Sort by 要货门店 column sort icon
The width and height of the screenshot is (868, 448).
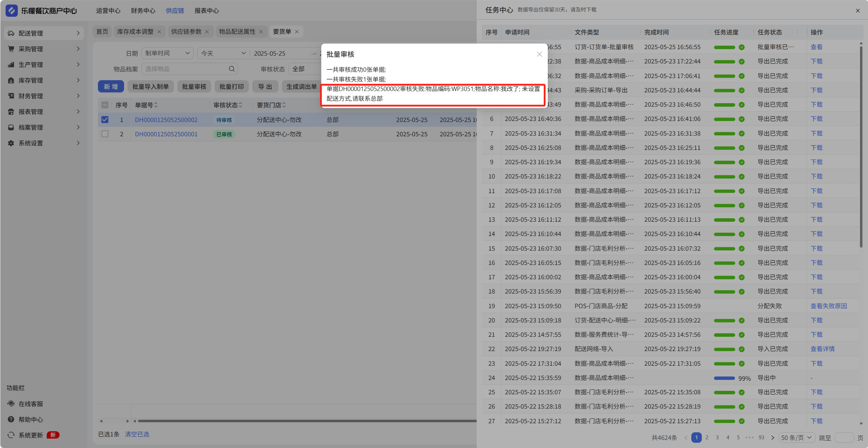[x=284, y=105]
